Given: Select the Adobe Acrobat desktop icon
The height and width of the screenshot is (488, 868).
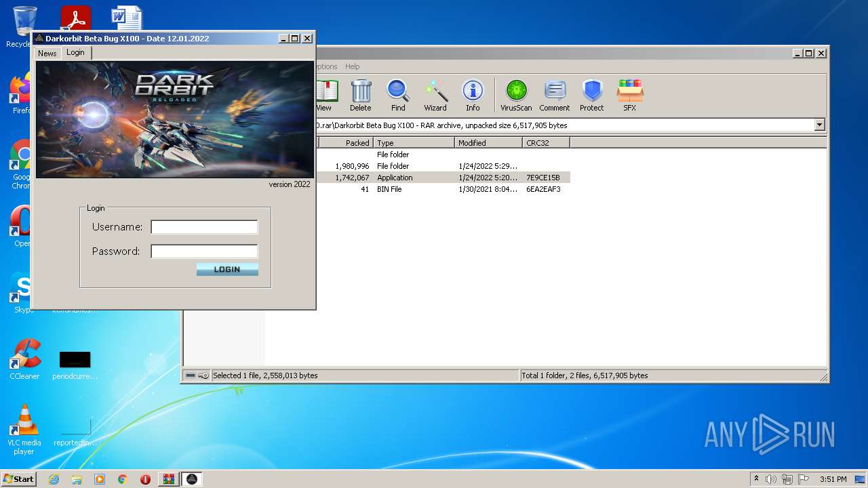Looking at the screenshot, I should pos(75,18).
